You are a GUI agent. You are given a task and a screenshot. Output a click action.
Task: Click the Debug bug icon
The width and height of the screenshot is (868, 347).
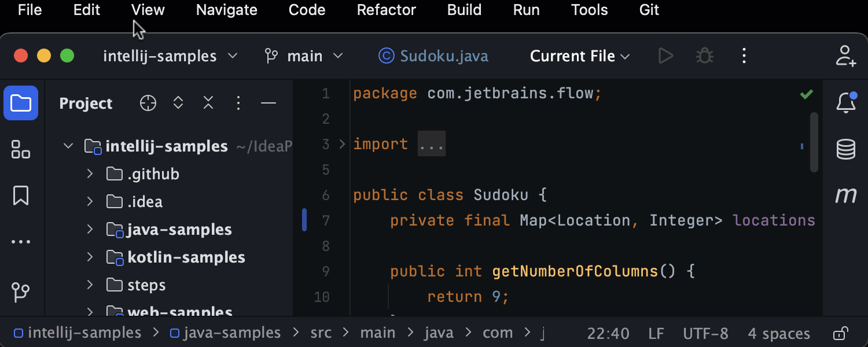[704, 56]
